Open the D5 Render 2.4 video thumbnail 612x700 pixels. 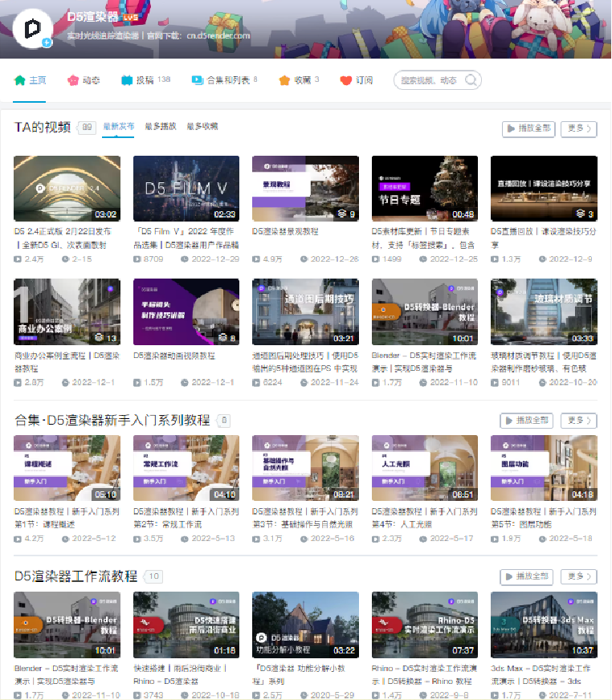point(67,189)
